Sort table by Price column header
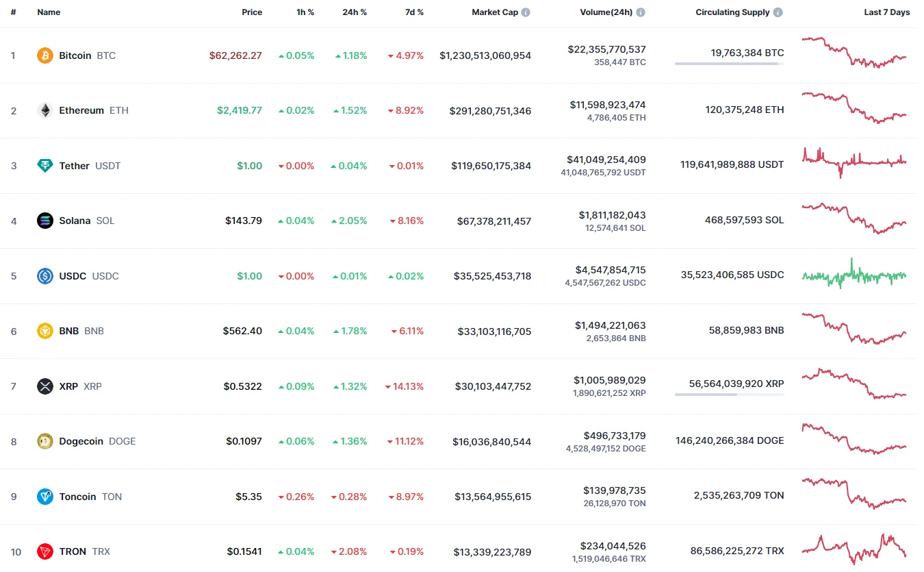The height and width of the screenshot is (572, 924). [252, 12]
